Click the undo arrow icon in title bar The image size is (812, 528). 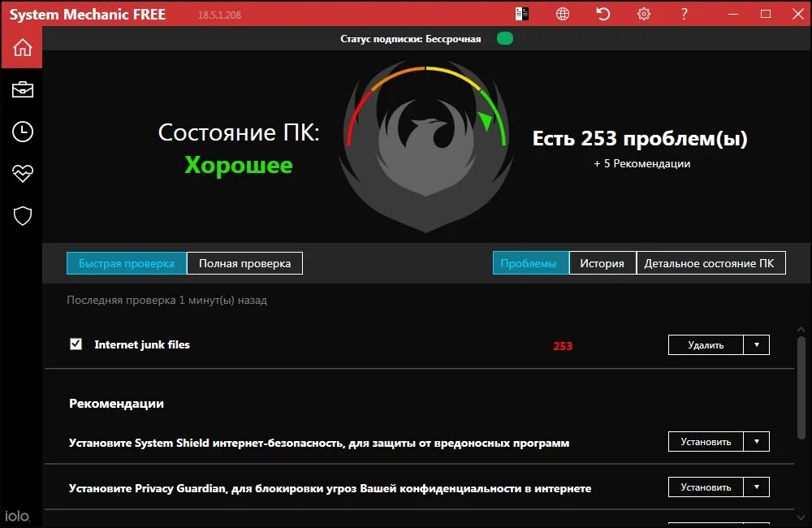[x=603, y=14]
